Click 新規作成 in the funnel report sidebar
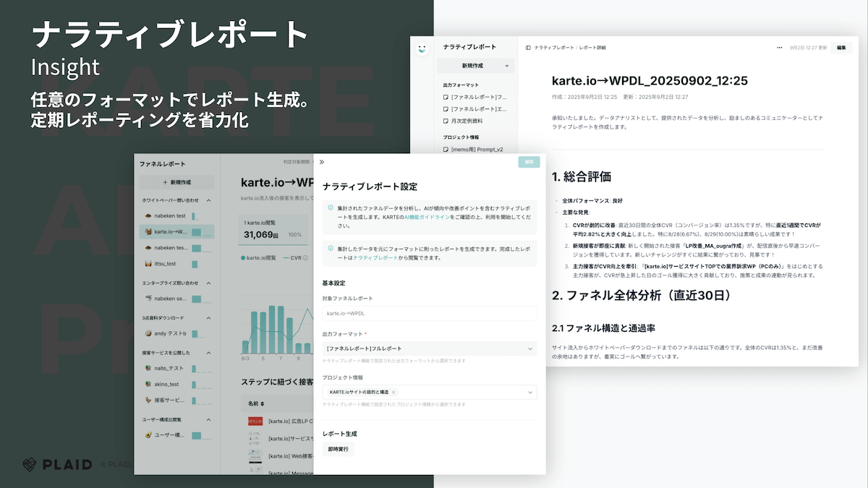The width and height of the screenshot is (868, 488). coord(176,182)
